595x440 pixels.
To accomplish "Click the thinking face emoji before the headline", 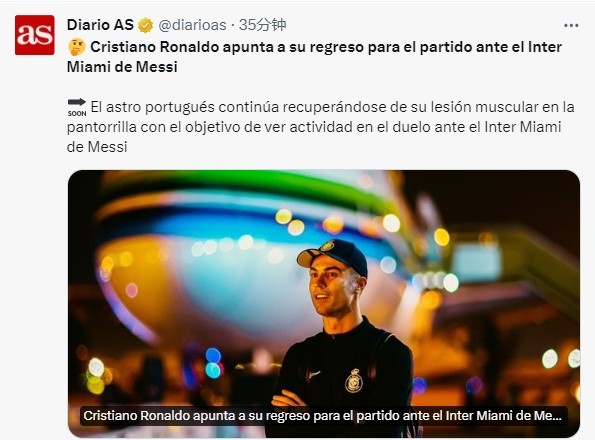I will tap(77, 47).
